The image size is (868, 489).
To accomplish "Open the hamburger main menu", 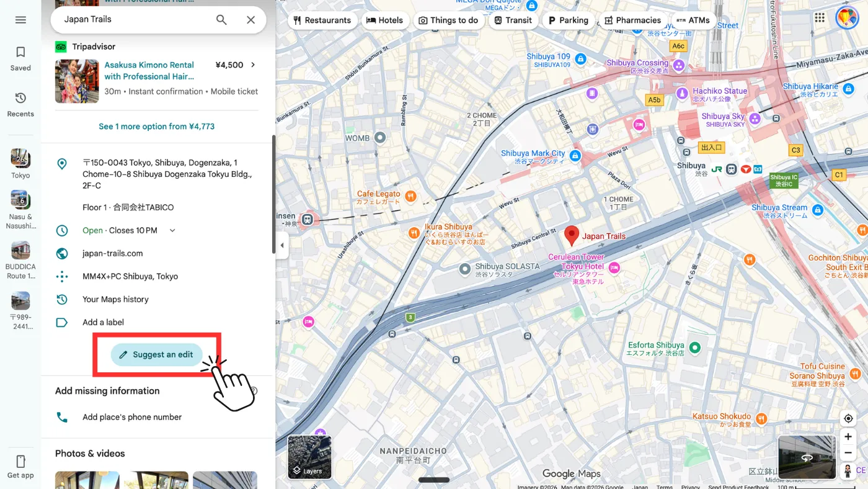I will (20, 20).
